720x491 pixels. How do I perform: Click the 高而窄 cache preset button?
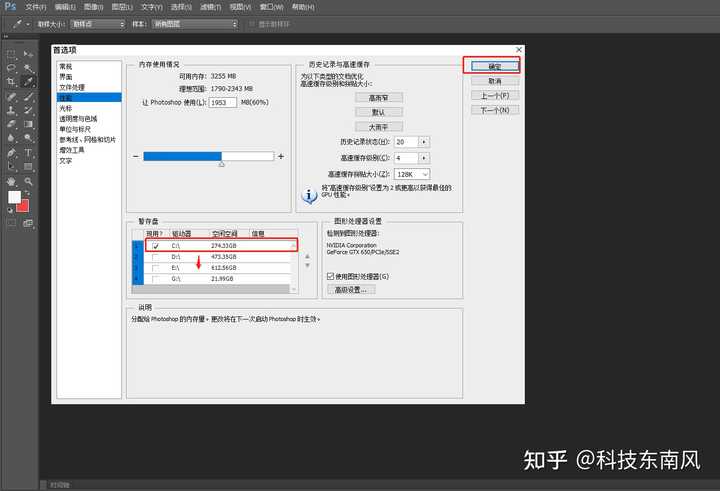pyautogui.click(x=379, y=98)
